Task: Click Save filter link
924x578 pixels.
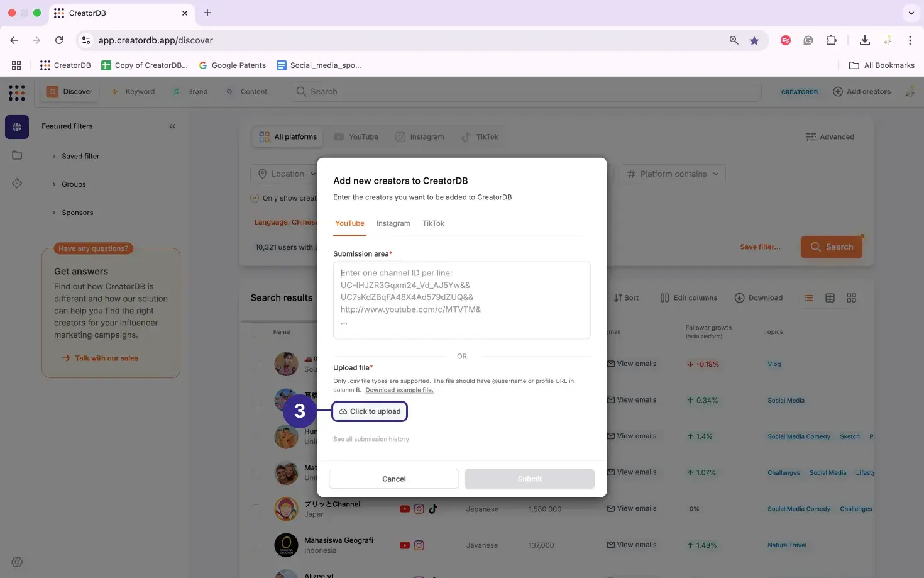Action: point(760,247)
